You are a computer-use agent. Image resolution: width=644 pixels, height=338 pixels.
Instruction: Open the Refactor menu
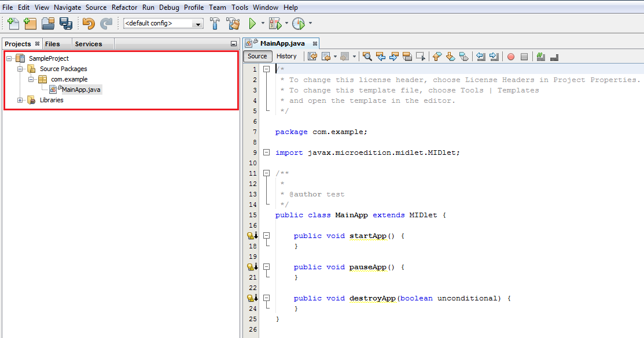coord(124,8)
